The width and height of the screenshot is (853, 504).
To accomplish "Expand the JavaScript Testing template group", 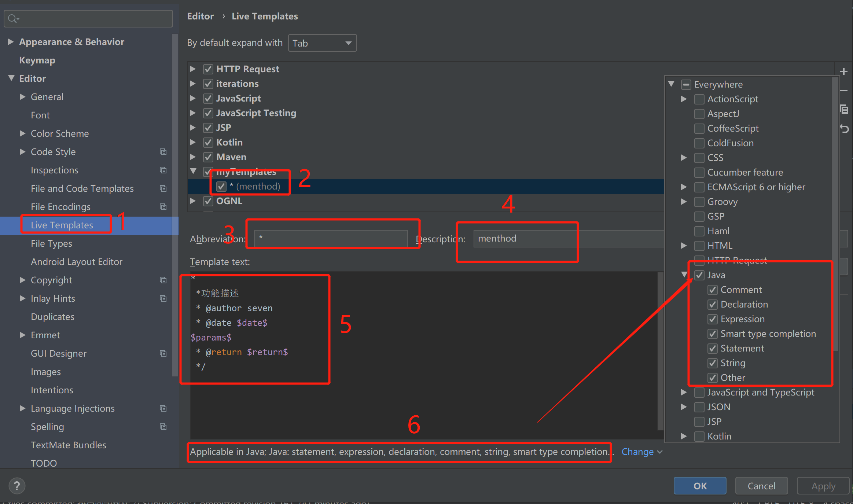I will pyautogui.click(x=193, y=113).
